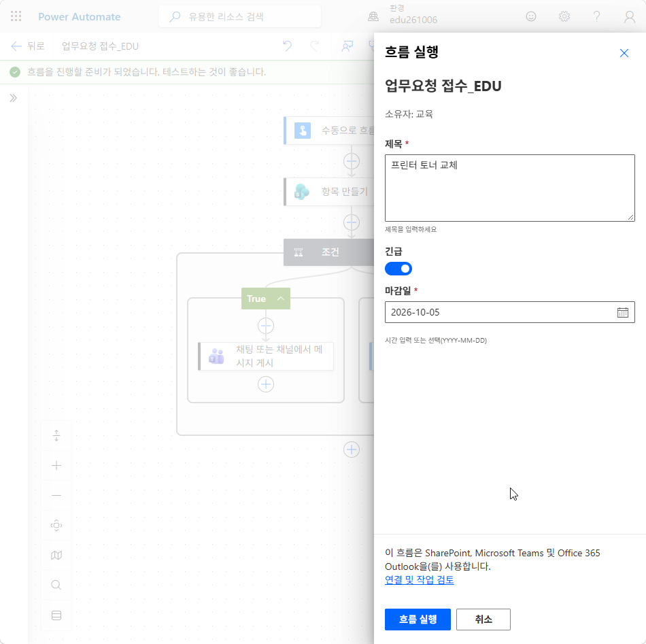Toggle the minimap icon

coord(56,556)
